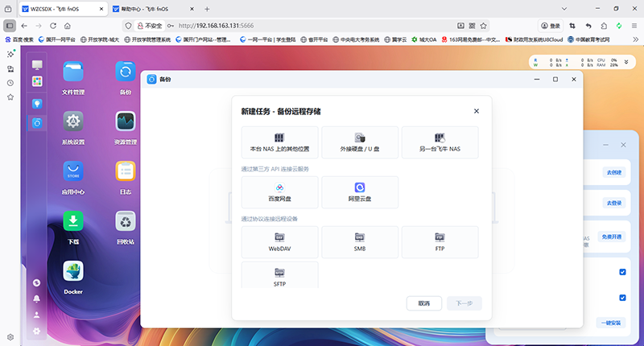644x346 pixels.
Task: Uncheck lower checkbox above 一键安装
Action: (622, 298)
